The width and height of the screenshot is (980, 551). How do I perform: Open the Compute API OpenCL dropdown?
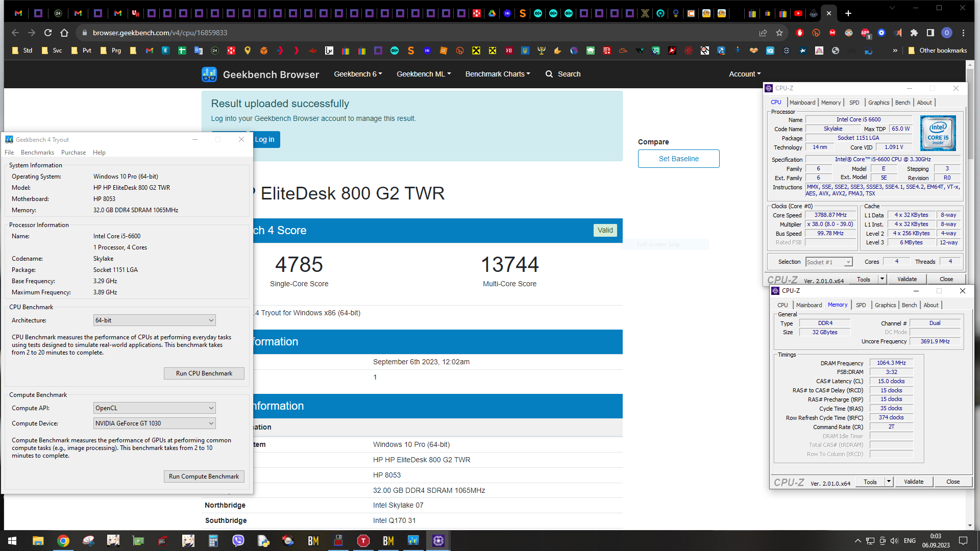(x=155, y=408)
